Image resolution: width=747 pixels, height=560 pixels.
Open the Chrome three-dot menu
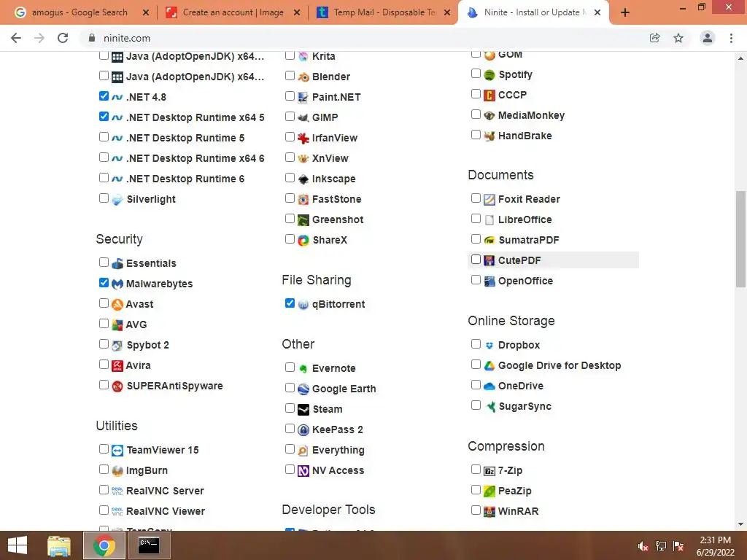731,38
